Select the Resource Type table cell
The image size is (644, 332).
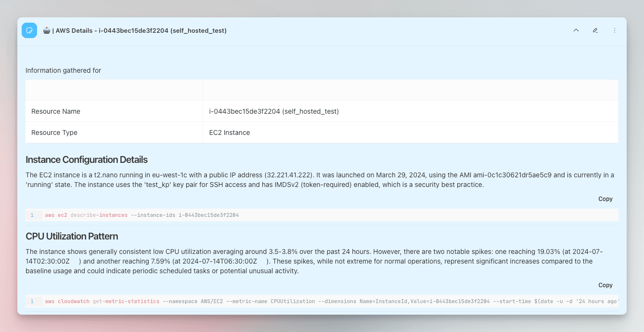[114, 133]
